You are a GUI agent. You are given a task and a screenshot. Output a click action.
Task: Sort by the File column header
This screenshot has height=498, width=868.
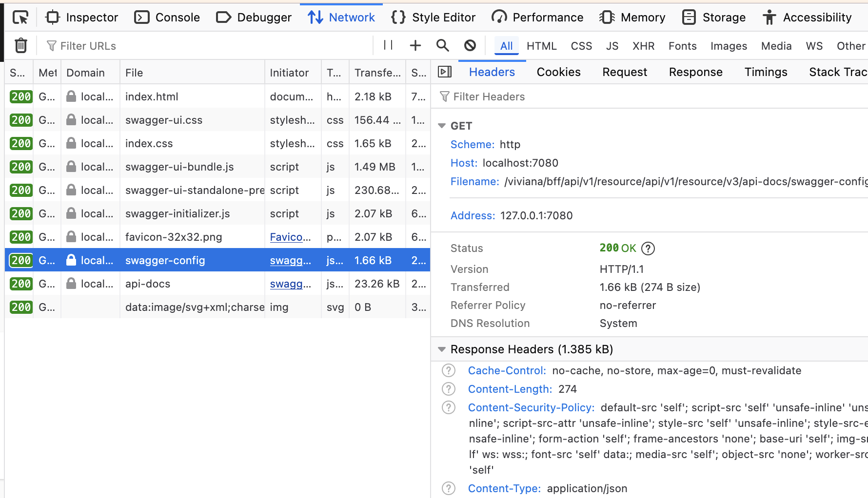(x=192, y=73)
